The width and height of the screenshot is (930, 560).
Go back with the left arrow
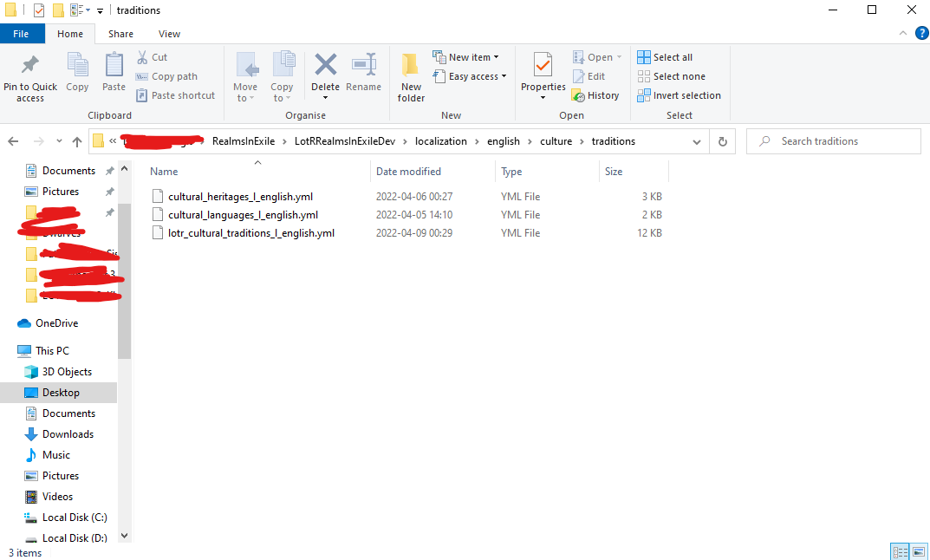[13, 141]
